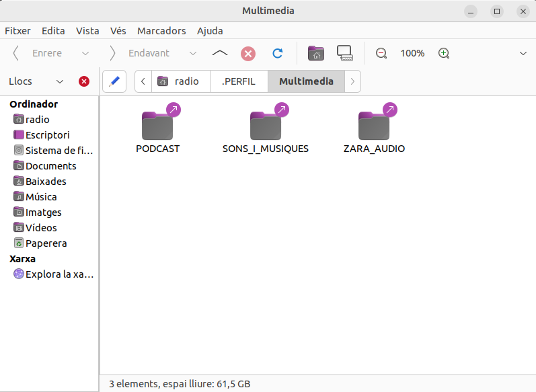The width and height of the screenshot is (536, 392).
Task: Go up to parent folder arrow
Action: (x=220, y=53)
